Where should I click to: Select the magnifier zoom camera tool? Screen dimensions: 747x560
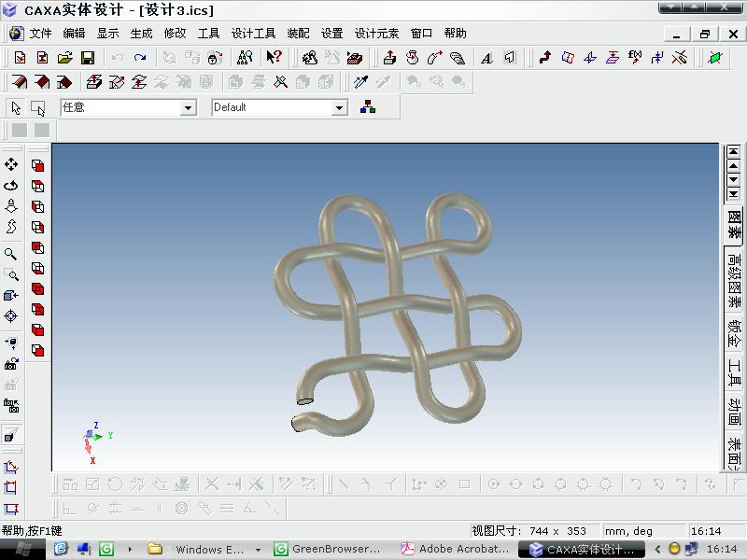coord(11,254)
